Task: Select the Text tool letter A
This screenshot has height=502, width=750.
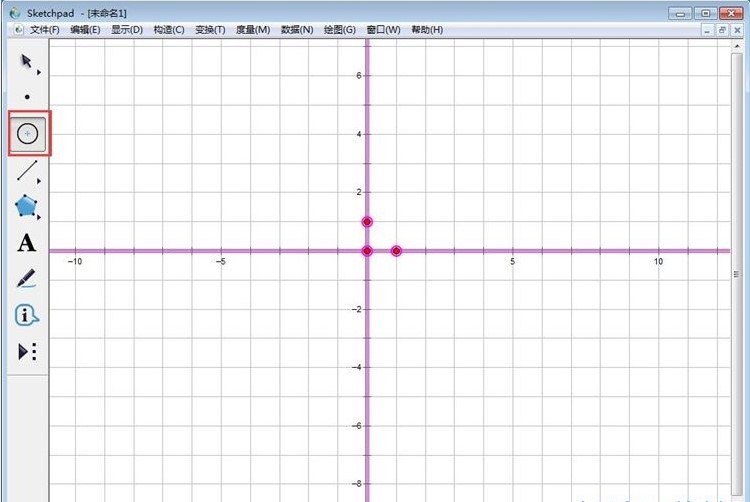Action: [x=27, y=243]
